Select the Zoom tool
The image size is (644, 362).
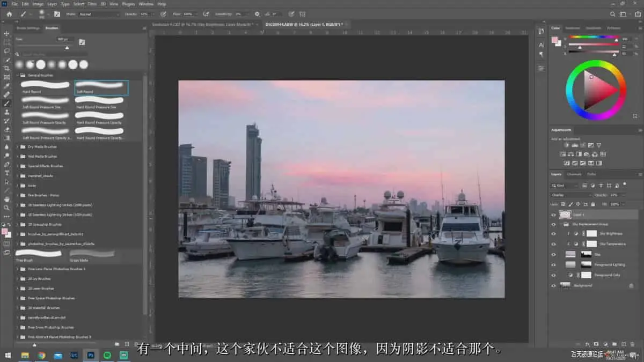pyautogui.click(x=7, y=208)
